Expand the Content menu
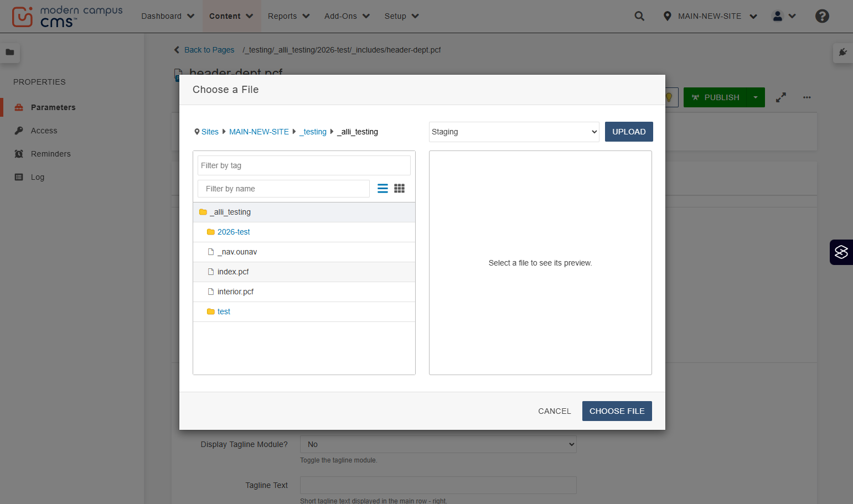This screenshot has width=853, height=504. point(231,16)
